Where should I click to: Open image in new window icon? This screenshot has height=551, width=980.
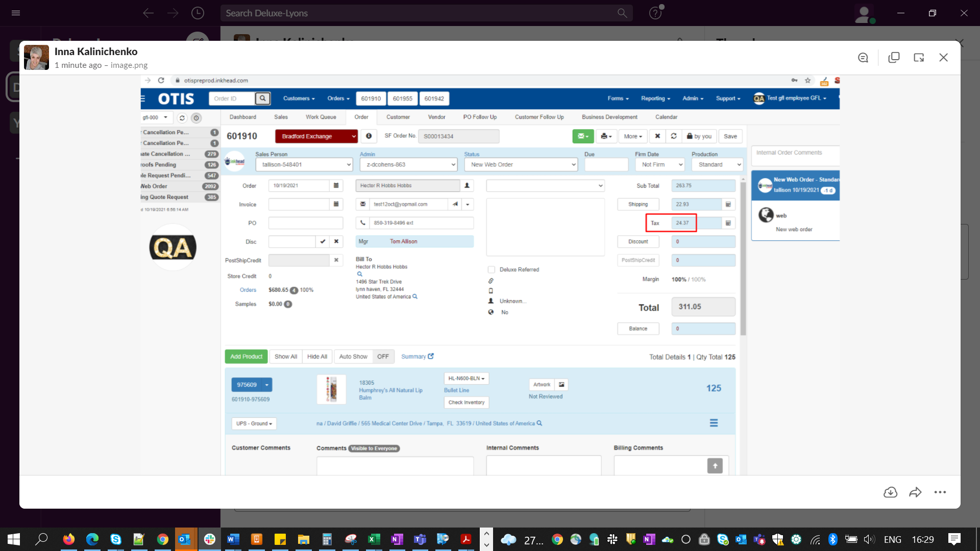[x=919, y=58]
